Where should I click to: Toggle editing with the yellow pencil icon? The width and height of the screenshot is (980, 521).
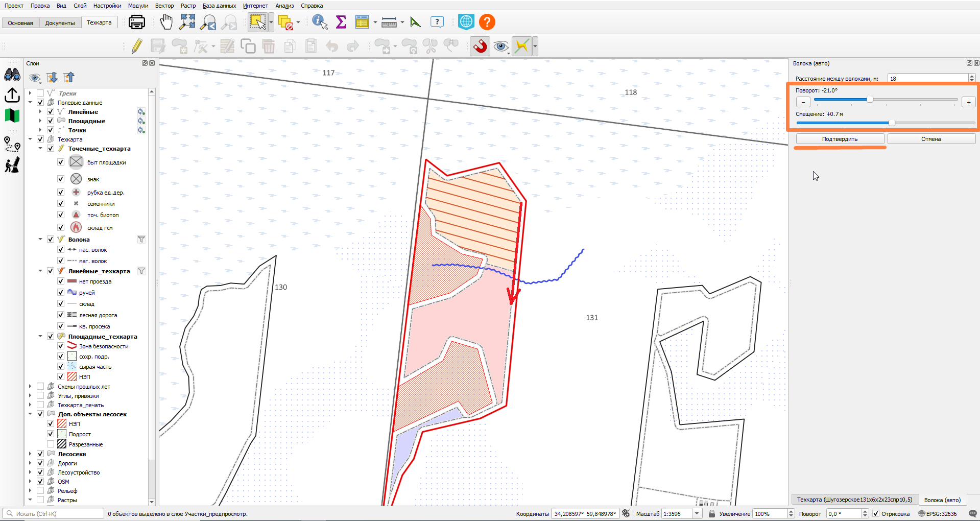click(136, 46)
